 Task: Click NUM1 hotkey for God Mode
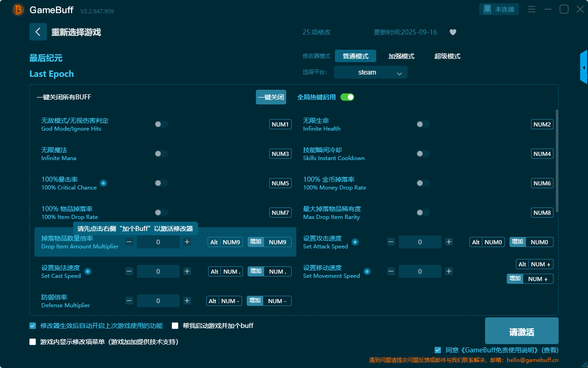280,124
